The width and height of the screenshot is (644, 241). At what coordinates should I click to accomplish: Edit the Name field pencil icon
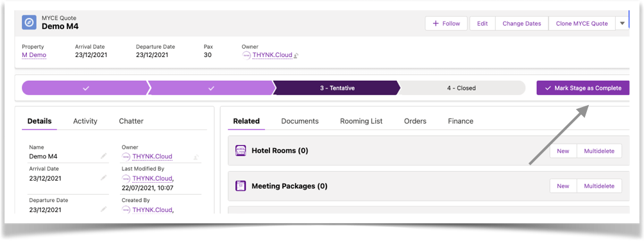pos(104,156)
